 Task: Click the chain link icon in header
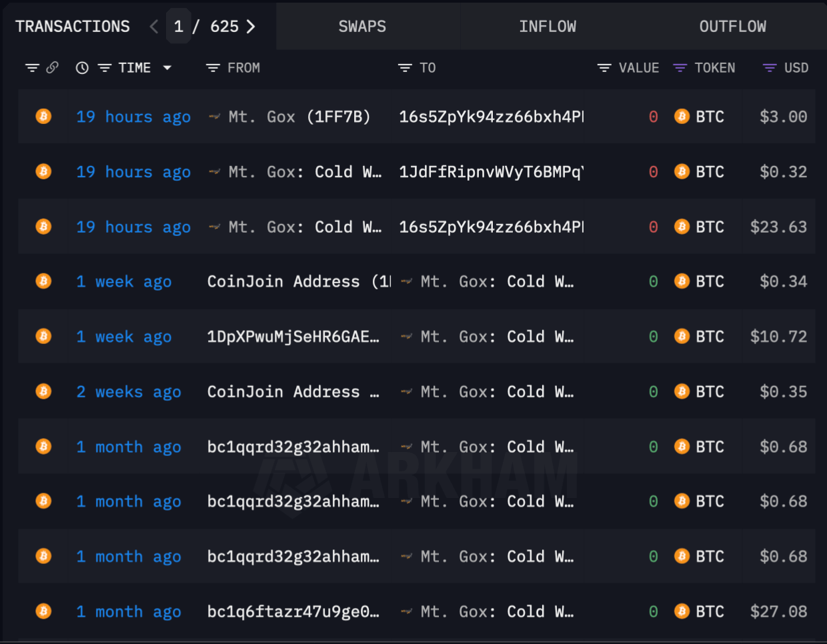point(52,67)
